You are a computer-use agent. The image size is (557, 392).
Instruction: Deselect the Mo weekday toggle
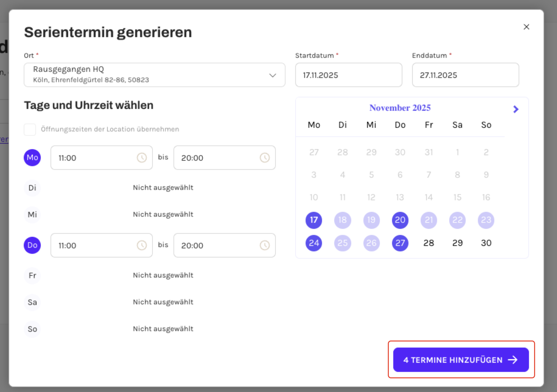(x=32, y=158)
